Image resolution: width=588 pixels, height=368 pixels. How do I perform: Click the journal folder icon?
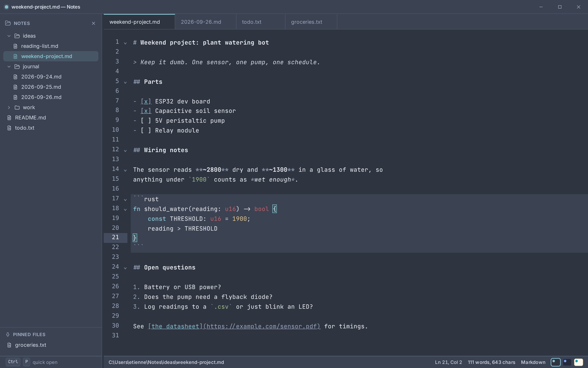point(17,67)
